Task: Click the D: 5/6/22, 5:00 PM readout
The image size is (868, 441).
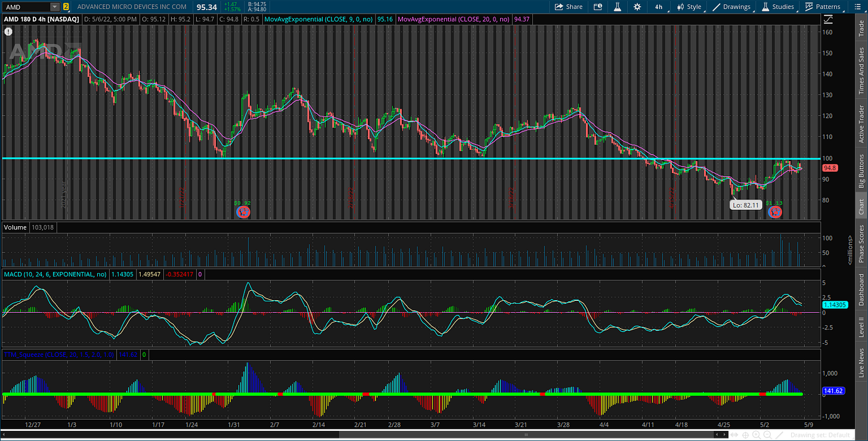Action: click(x=111, y=19)
